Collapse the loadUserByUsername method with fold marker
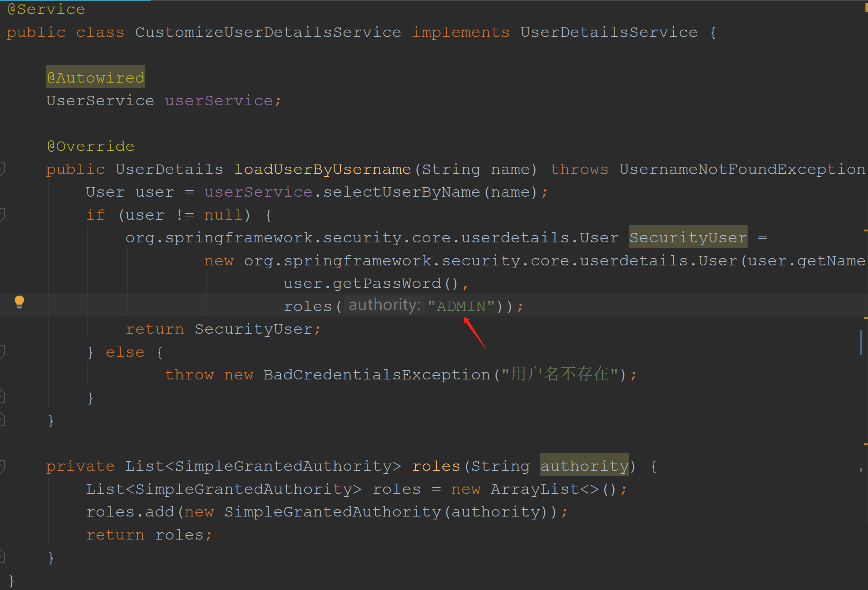This screenshot has width=868, height=590. 2,169
